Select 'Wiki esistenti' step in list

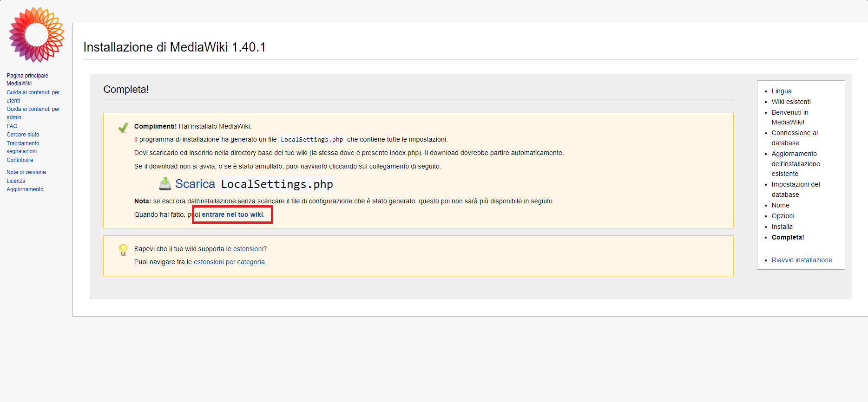pos(791,102)
